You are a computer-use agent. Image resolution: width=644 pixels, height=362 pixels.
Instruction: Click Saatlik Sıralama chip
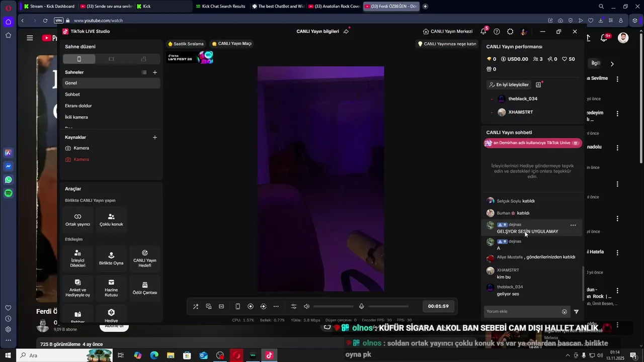click(x=186, y=44)
